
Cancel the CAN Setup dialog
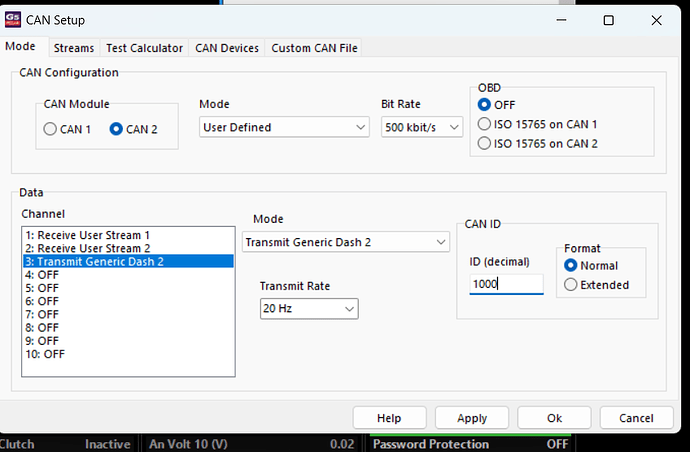pyautogui.click(x=636, y=418)
